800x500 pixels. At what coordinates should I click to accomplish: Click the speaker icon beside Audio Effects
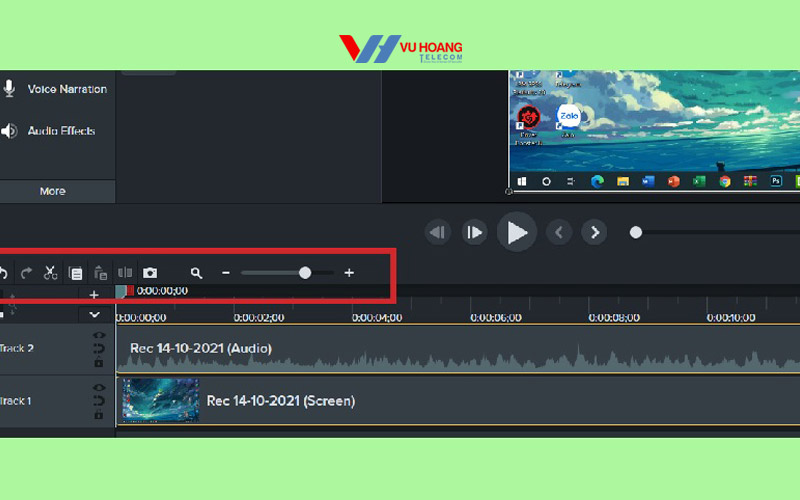pos(9,131)
